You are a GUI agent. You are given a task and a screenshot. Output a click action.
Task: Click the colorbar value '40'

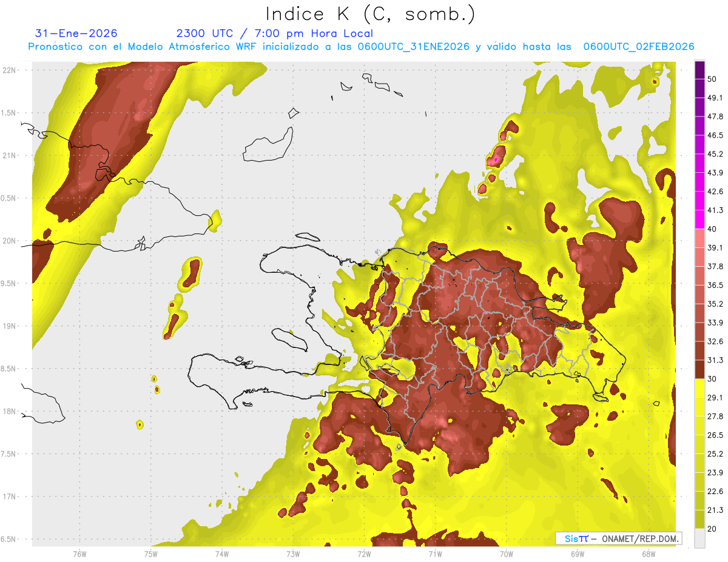[x=712, y=229]
